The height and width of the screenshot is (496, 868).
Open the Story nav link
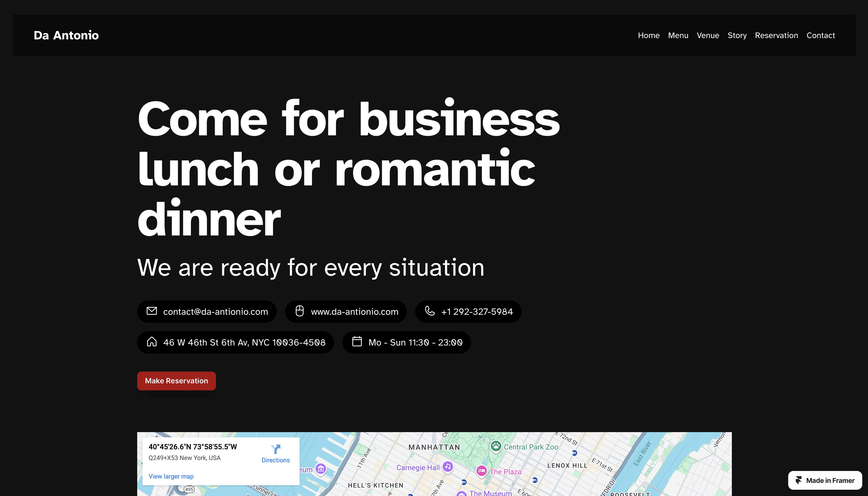tap(737, 35)
